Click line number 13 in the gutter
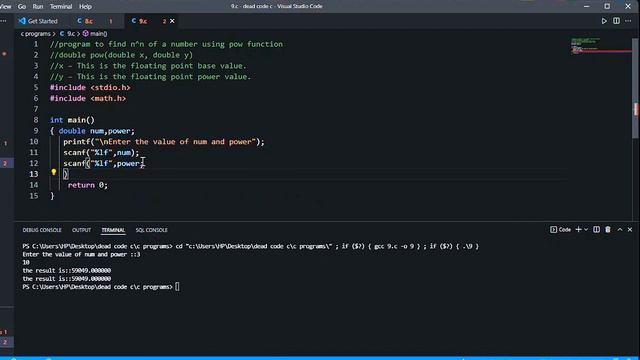 tap(33, 174)
